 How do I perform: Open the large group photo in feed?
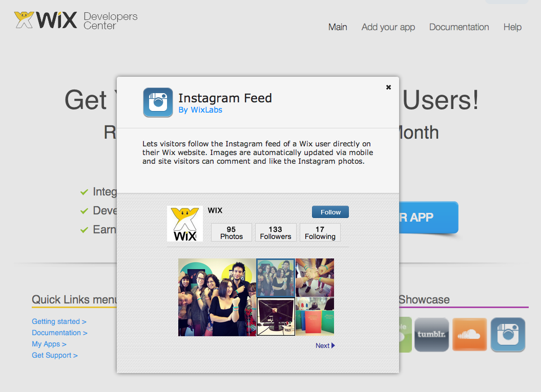217,297
